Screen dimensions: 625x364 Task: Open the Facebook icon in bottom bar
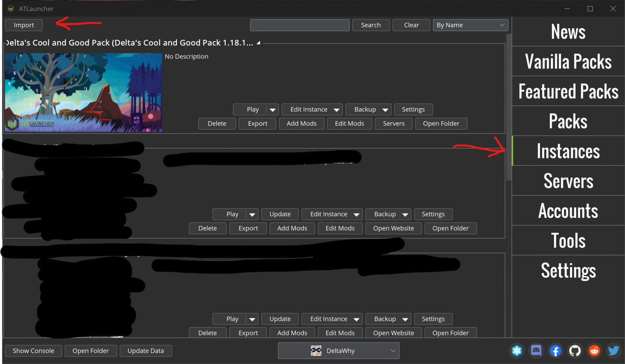555,351
